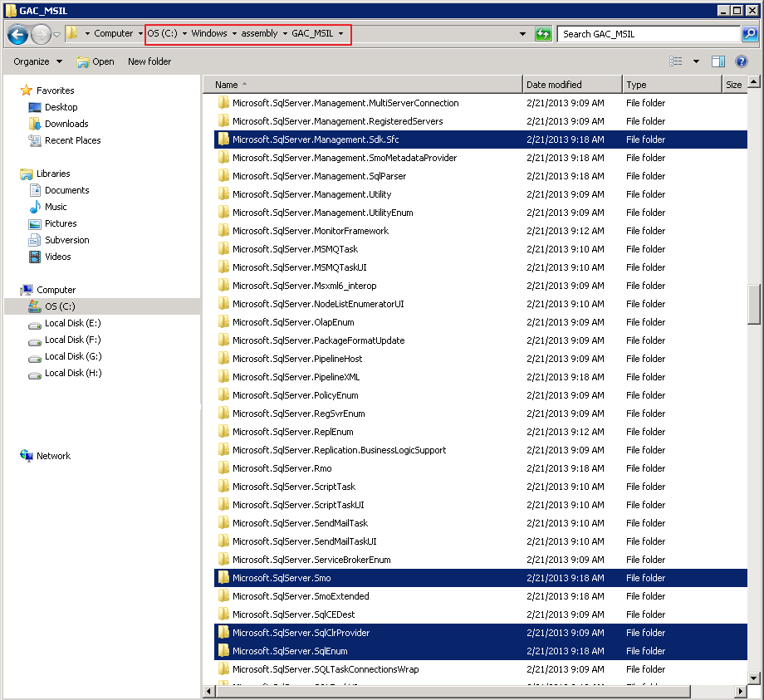The image size is (764, 700).
Task: Open the Organize menu
Action: tap(38, 61)
